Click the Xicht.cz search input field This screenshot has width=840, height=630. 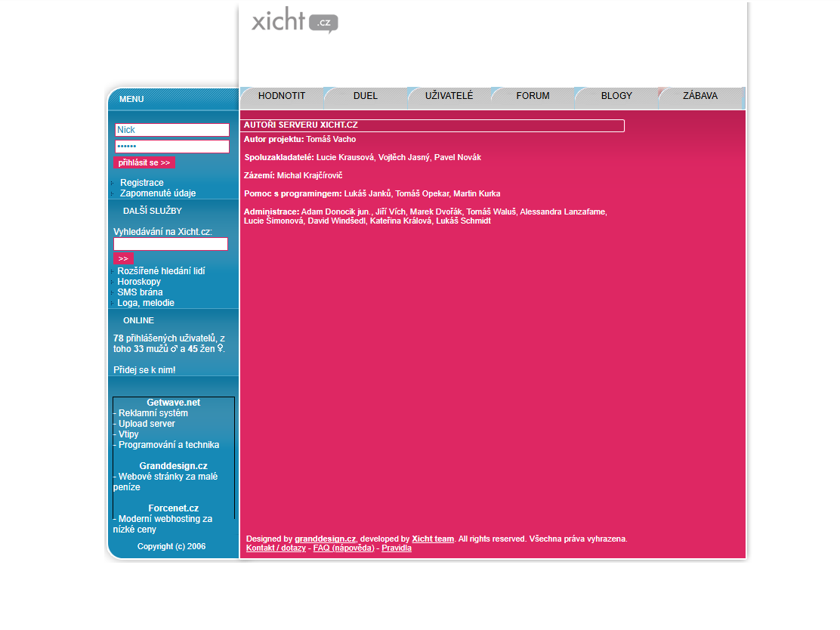(x=171, y=244)
